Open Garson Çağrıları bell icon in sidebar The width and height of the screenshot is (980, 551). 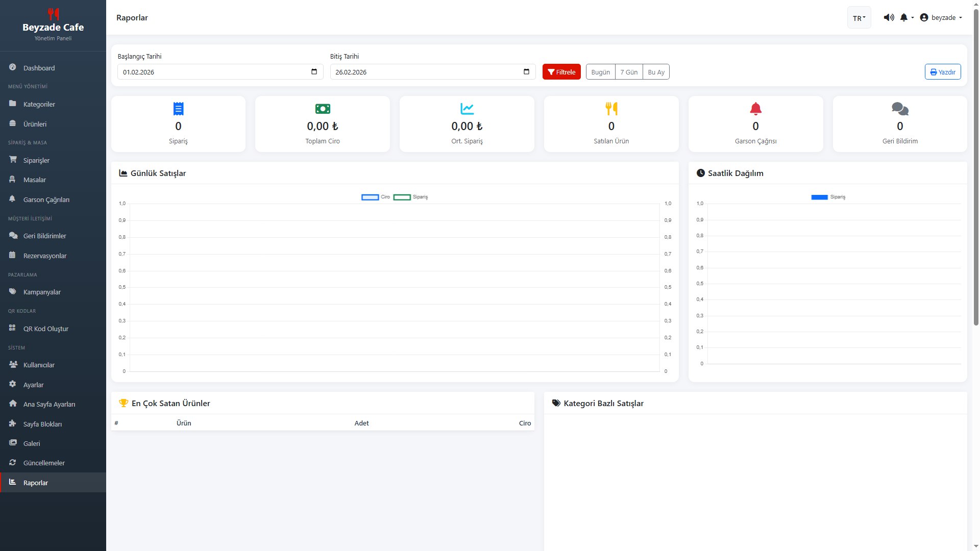12,199
